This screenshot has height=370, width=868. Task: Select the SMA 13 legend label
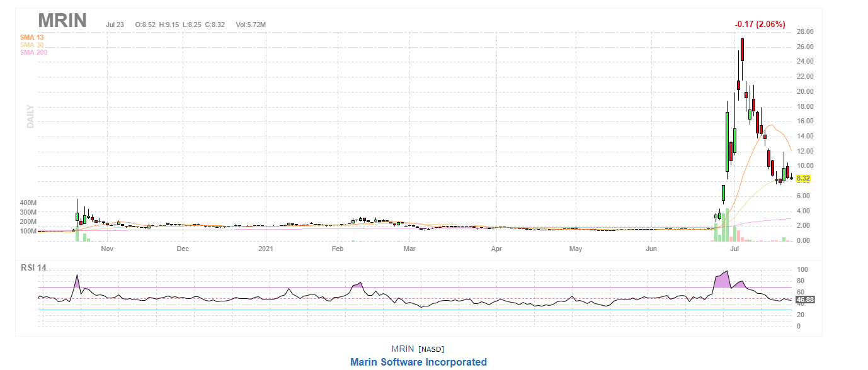pos(31,38)
